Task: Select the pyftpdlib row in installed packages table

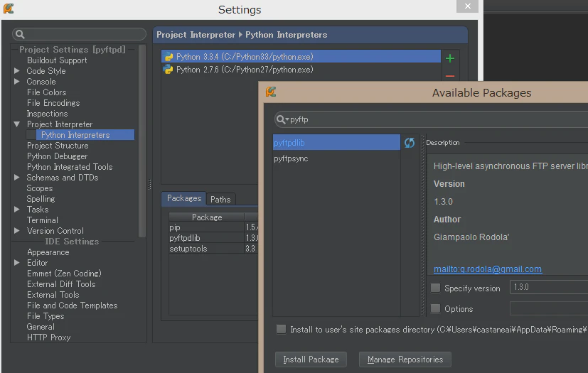Action: coord(213,238)
